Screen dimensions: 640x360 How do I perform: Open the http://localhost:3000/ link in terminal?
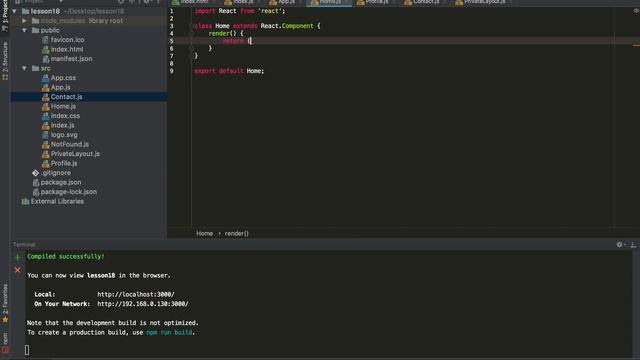(x=136, y=294)
